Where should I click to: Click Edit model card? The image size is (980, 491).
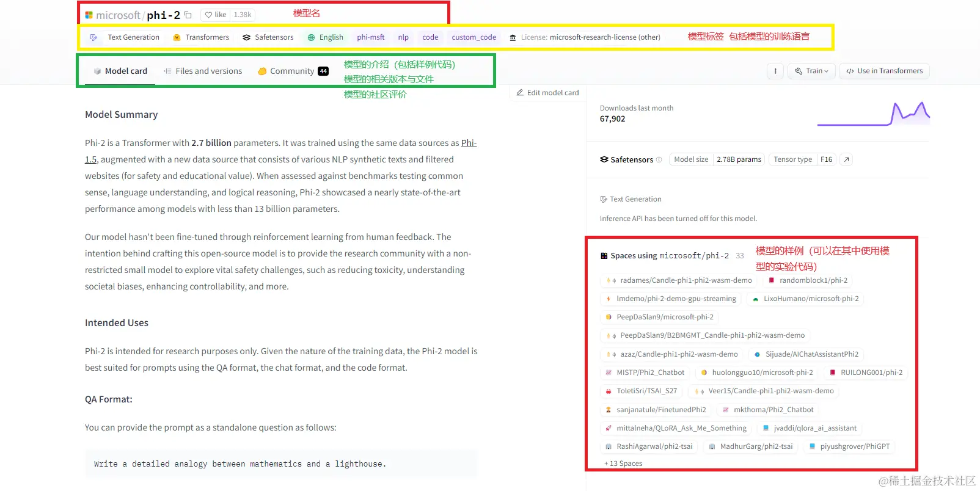547,93
